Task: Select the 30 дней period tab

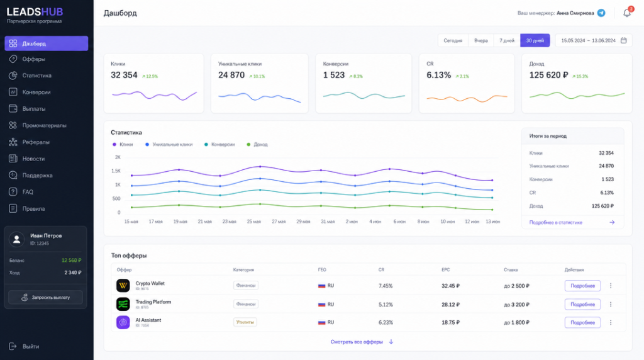Action: coord(535,40)
